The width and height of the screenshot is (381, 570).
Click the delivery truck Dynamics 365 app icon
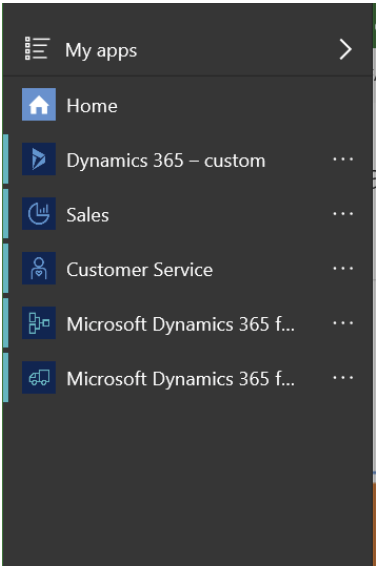pyautogui.click(x=39, y=377)
